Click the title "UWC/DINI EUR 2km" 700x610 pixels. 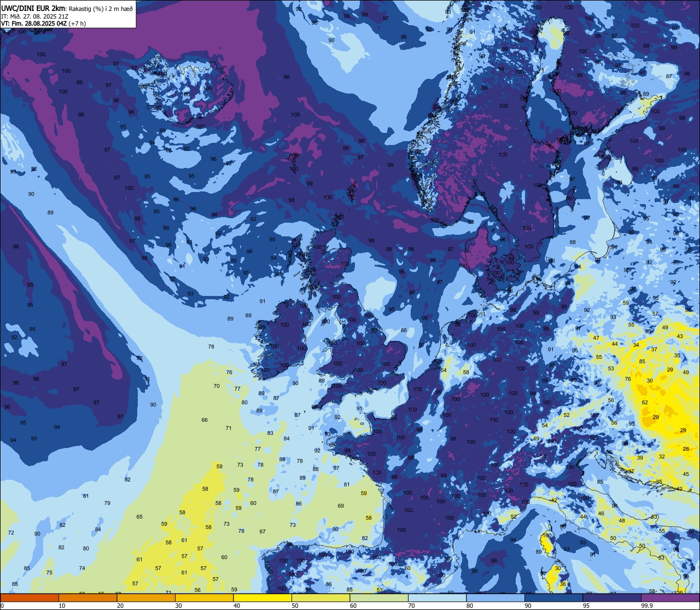[x=33, y=8]
